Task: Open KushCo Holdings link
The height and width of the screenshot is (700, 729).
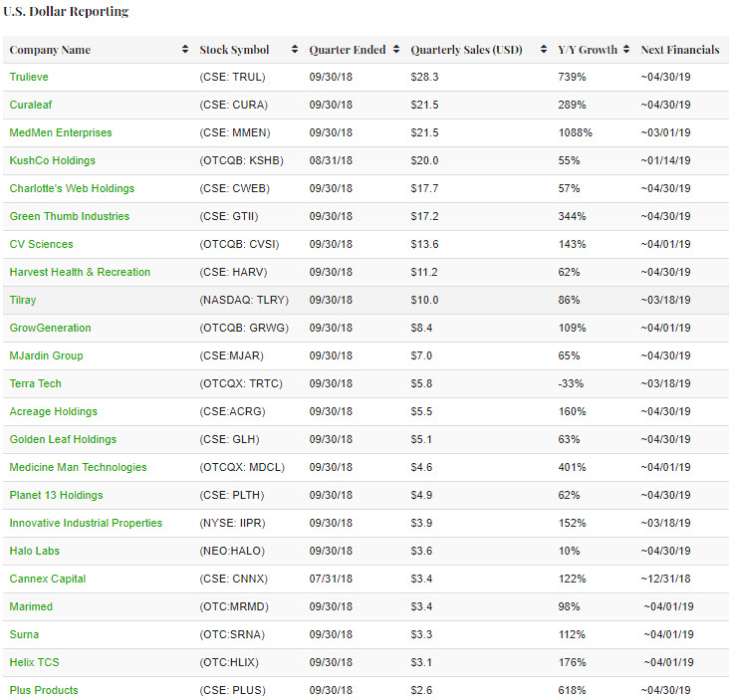Action: [50, 160]
